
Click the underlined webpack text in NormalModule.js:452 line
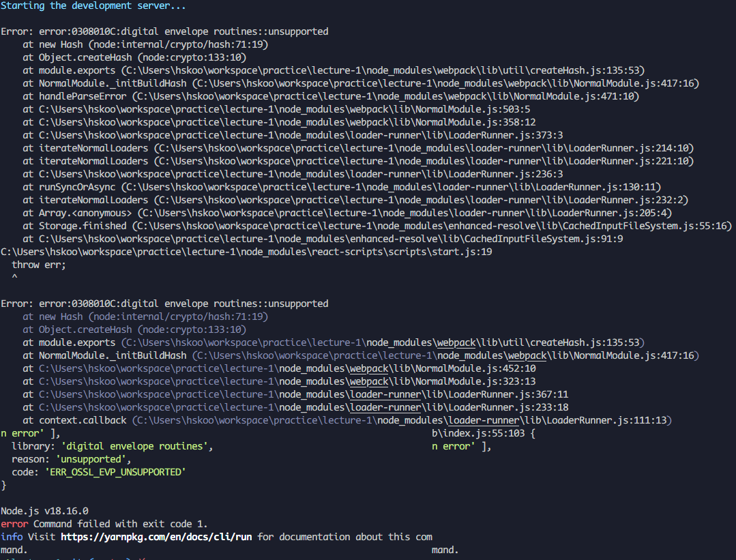click(x=368, y=368)
